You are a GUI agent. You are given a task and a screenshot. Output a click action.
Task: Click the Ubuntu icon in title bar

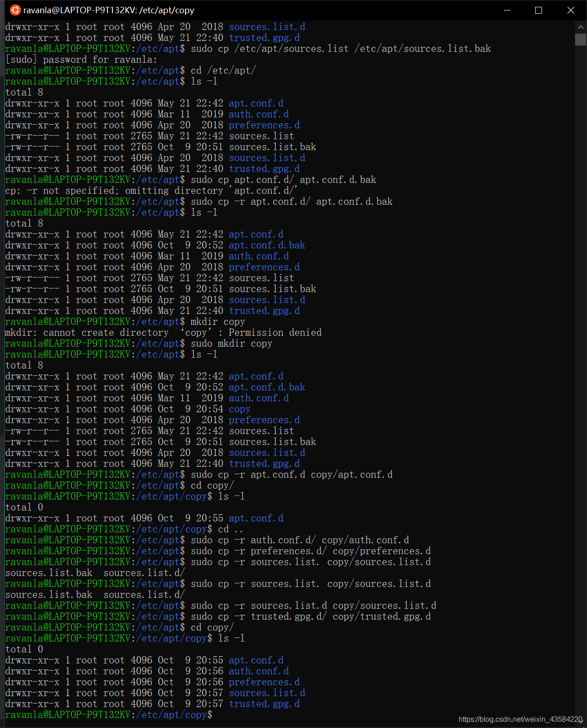pos(15,10)
